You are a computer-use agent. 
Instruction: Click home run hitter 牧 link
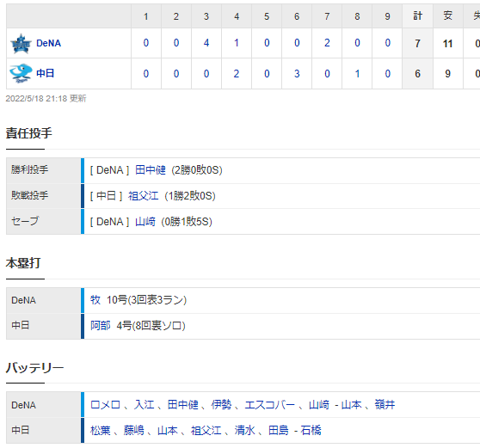point(95,300)
